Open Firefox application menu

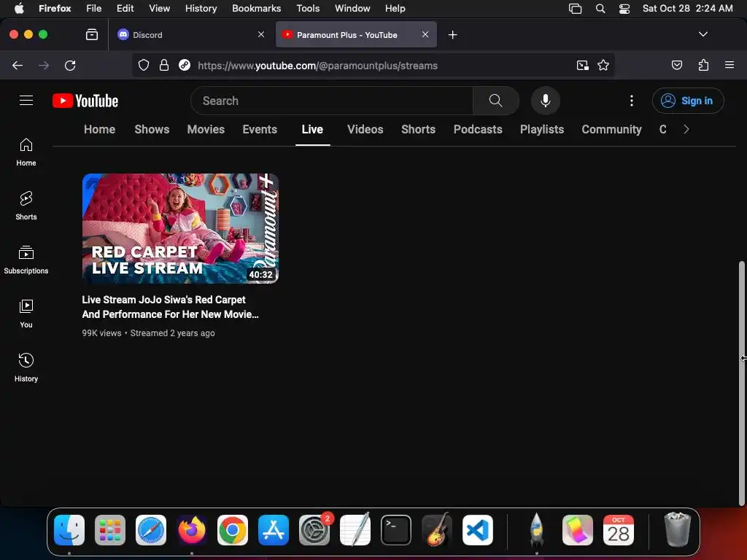point(729,65)
